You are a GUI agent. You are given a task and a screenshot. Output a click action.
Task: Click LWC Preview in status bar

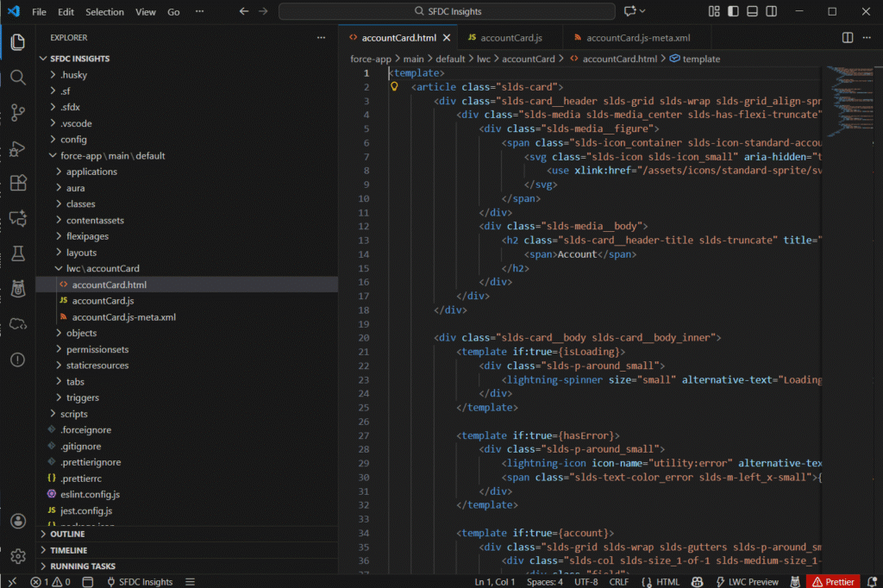coord(747,582)
